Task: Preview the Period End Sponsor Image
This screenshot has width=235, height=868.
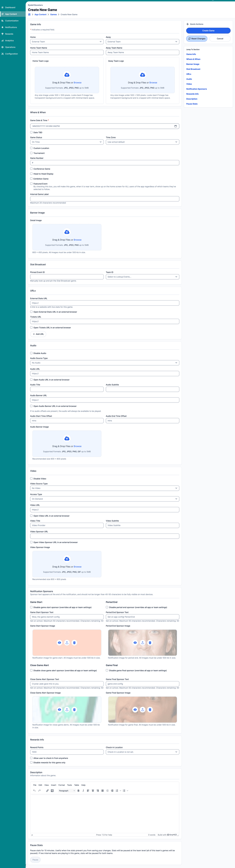Action: (x=135, y=643)
